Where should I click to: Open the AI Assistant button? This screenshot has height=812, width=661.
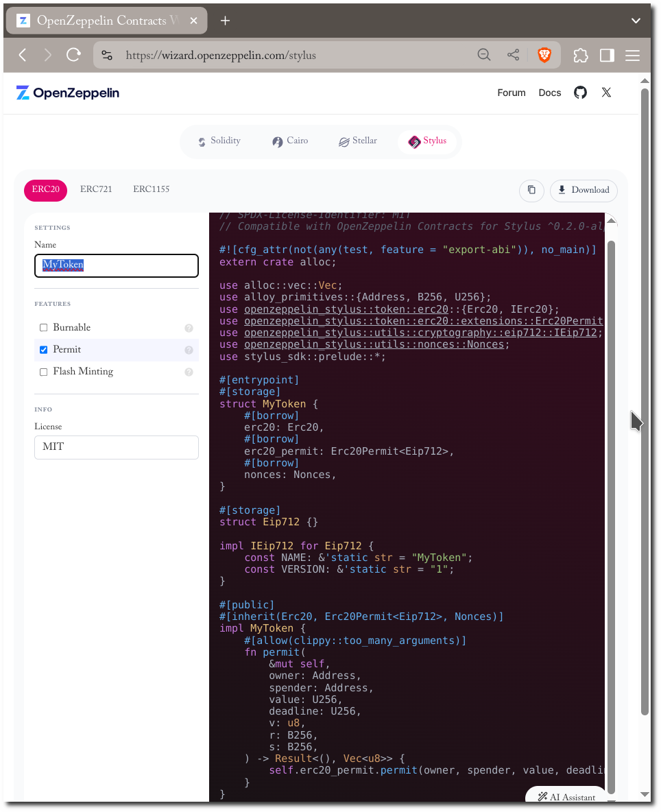[565, 796]
